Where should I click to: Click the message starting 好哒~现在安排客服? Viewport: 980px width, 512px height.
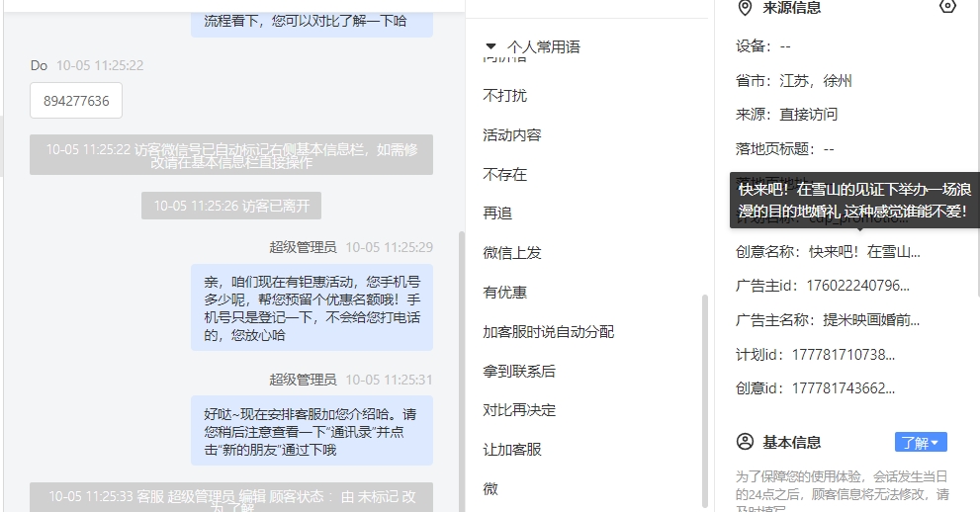(312, 431)
